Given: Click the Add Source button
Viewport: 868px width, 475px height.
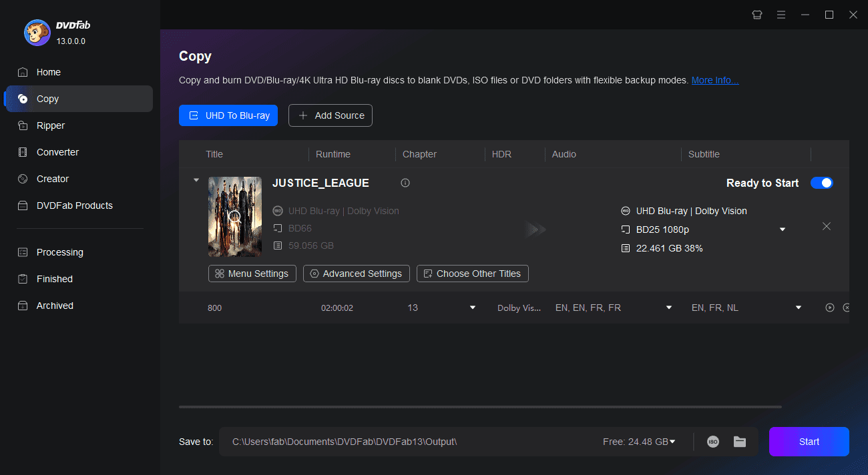Looking at the screenshot, I should [x=331, y=115].
